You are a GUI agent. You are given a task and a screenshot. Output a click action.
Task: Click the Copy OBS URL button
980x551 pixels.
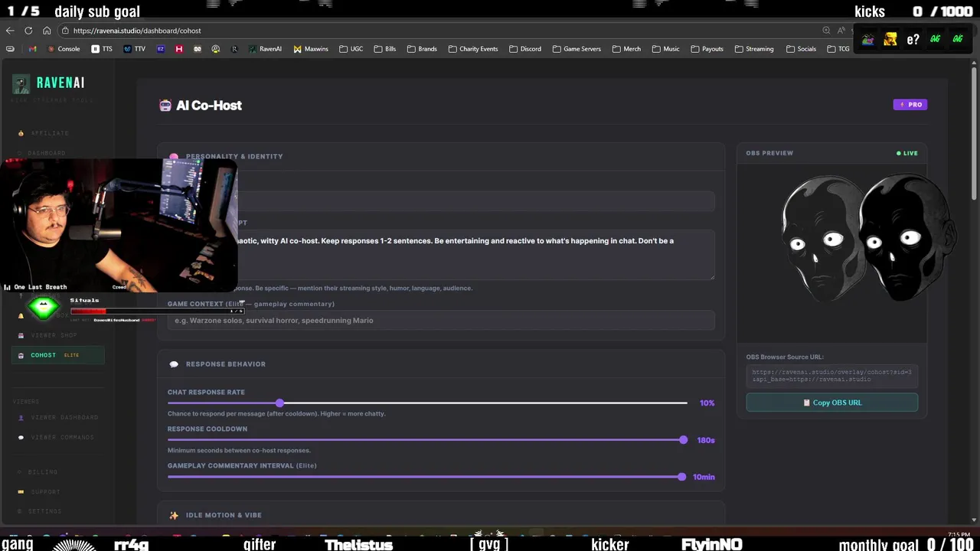[832, 403]
